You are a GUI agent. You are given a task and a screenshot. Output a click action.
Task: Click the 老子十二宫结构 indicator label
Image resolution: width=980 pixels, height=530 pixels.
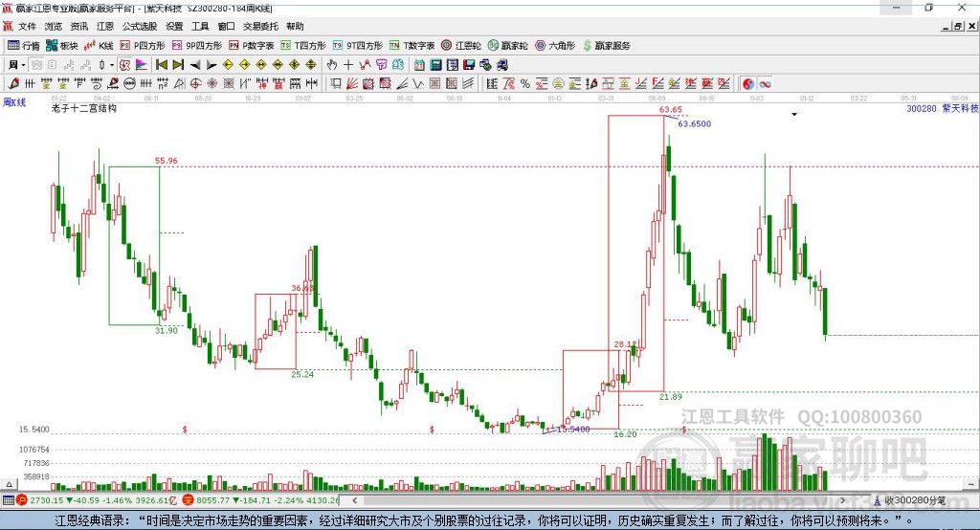pyautogui.click(x=84, y=108)
